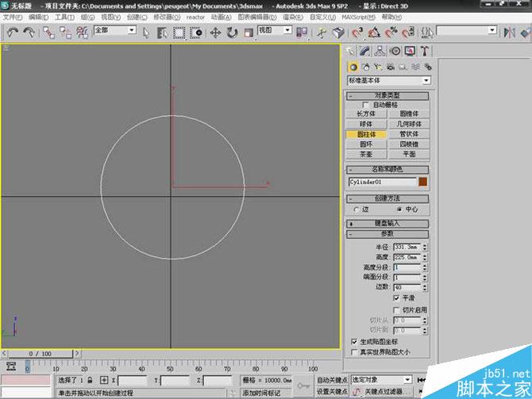Click the Unlink Selection icon

pyautogui.click(x=65, y=33)
